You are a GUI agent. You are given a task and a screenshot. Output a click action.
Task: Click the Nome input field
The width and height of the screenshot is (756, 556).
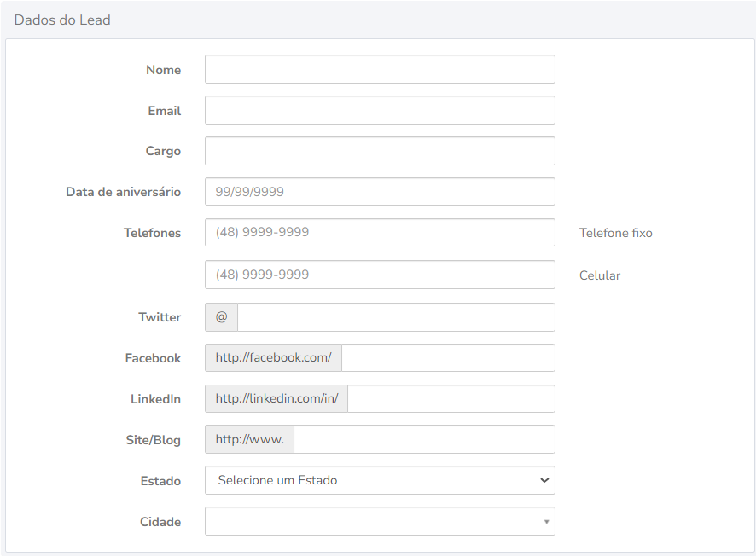[x=380, y=70]
